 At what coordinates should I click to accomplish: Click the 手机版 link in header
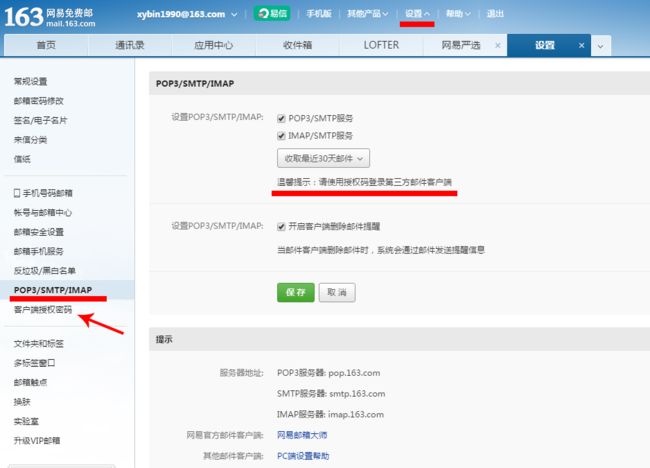tap(319, 14)
